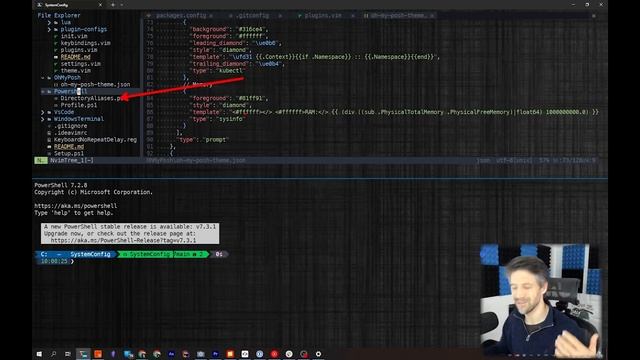Click the Windows Terminal taskbar icon
Screen dimensions: 640x360
pyautogui.click(x=83, y=354)
